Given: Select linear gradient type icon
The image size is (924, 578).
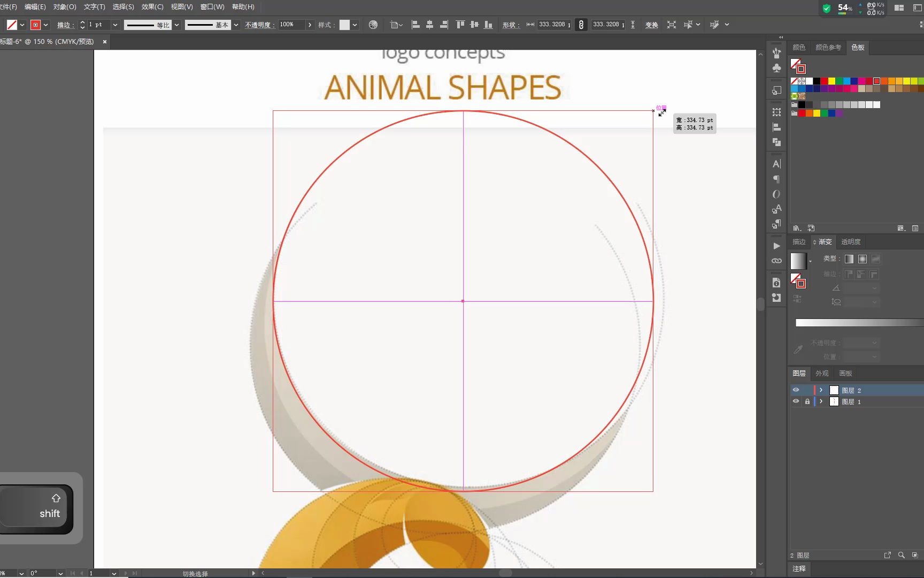Looking at the screenshot, I should (x=850, y=259).
